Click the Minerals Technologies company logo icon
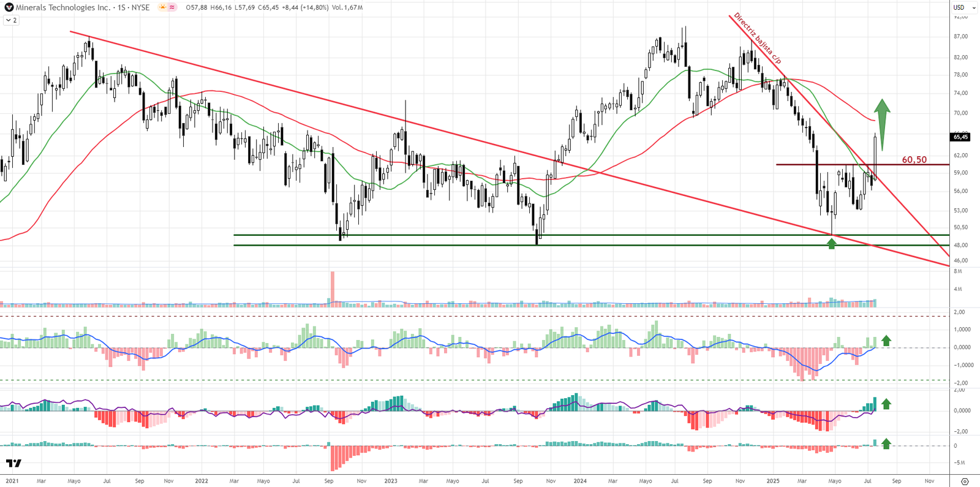This screenshot has height=487, width=980. pos(9,7)
